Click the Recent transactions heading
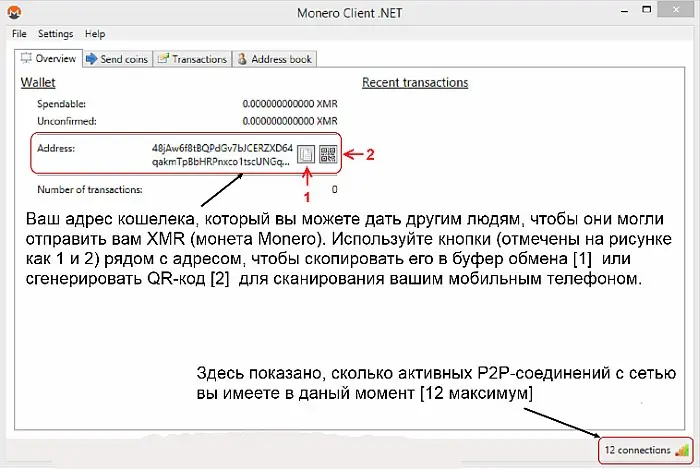 click(x=415, y=83)
